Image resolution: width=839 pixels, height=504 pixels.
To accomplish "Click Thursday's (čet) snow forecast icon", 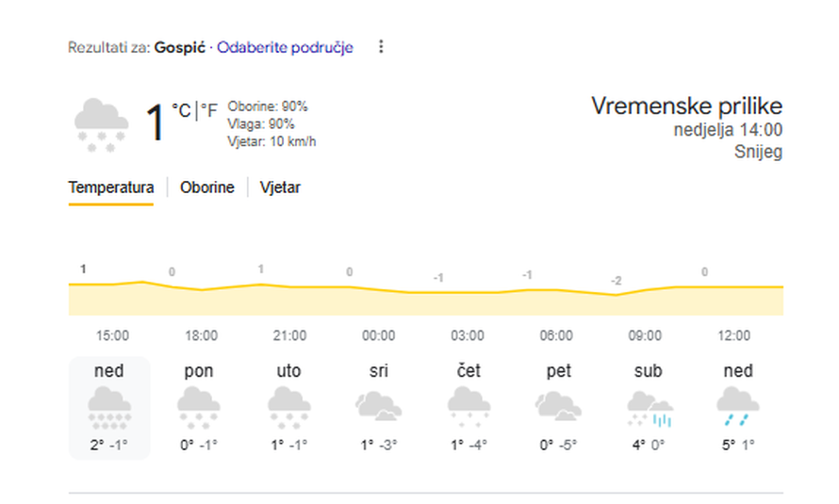I will pyautogui.click(x=468, y=406).
